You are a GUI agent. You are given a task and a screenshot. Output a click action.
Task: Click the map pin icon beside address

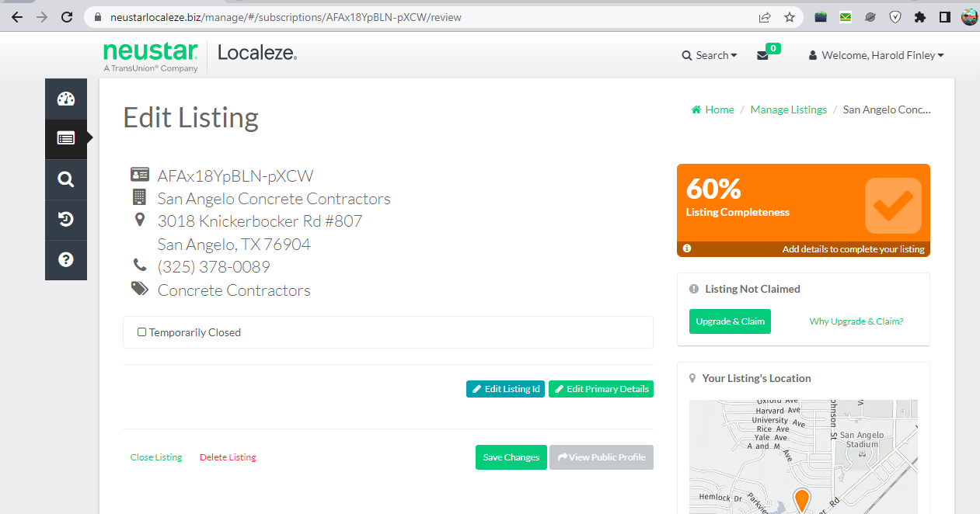(x=139, y=221)
